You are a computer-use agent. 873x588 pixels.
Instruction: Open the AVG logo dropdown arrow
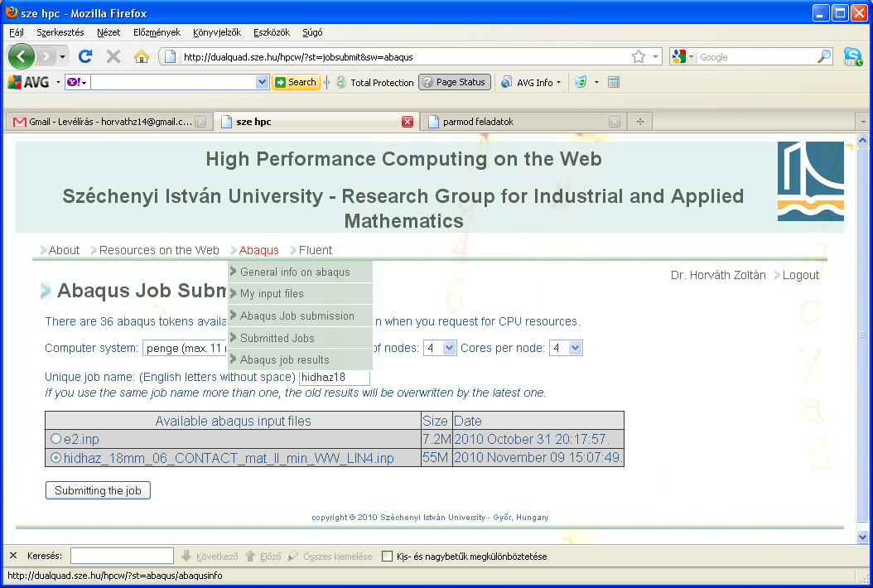[x=58, y=83]
